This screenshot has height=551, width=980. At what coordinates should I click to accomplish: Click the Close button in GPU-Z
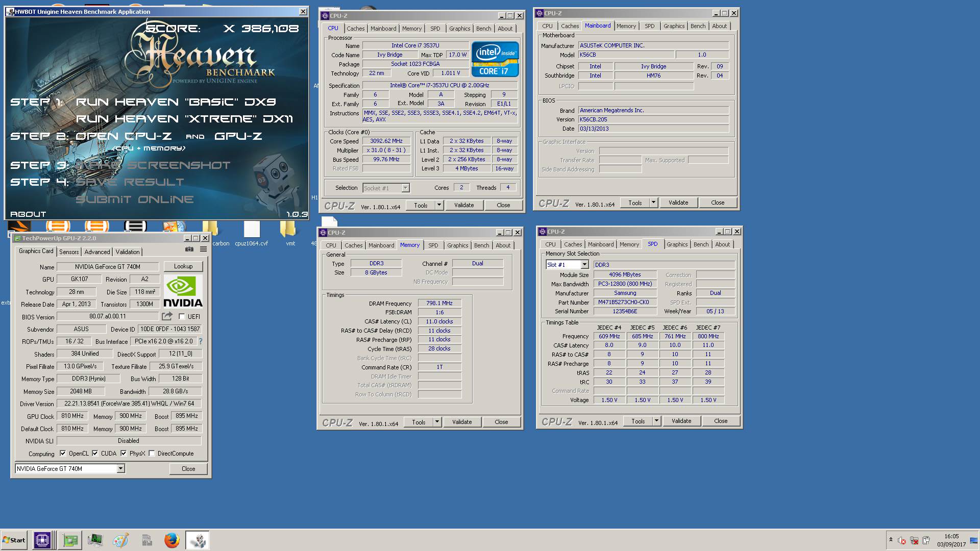pos(188,468)
